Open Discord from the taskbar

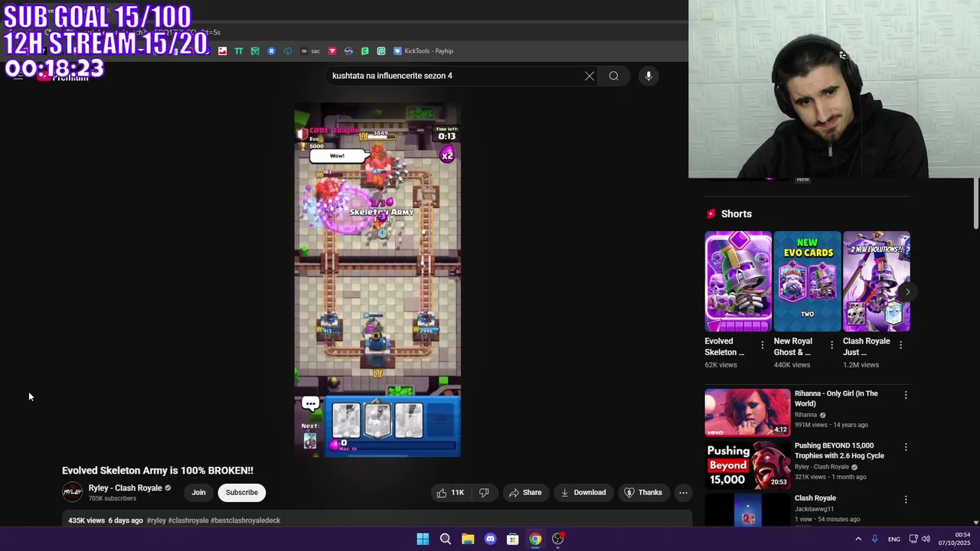490,539
